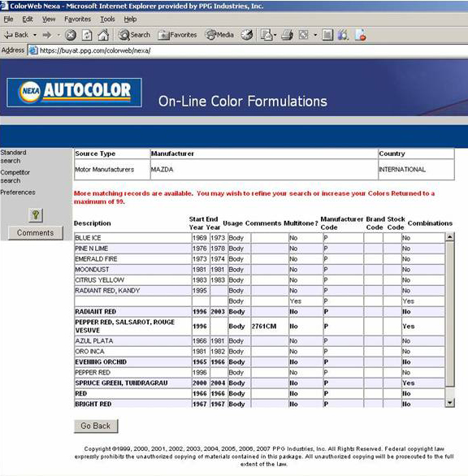
Task: Click the yellow question mark help icon
Action: [36, 215]
